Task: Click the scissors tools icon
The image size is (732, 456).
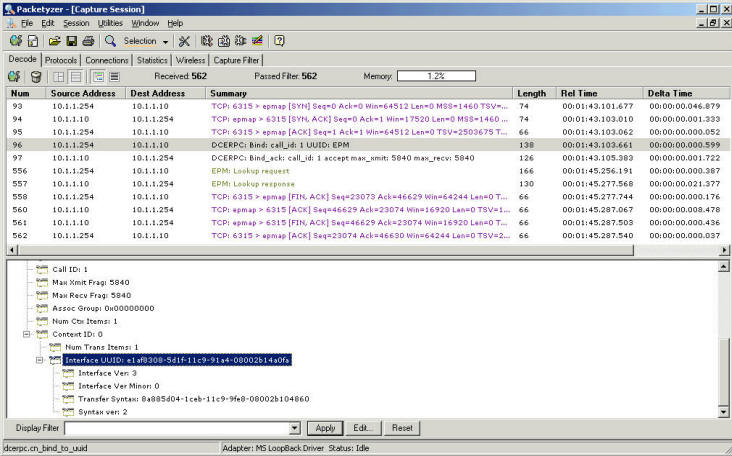Action: (x=184, y=41)
